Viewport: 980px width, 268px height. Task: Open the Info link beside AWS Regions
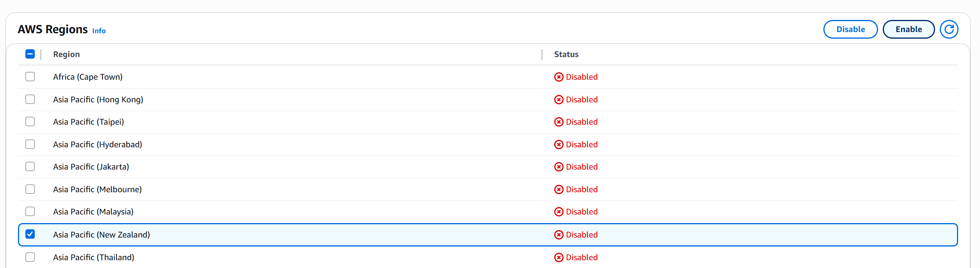(x=99, y=31)
